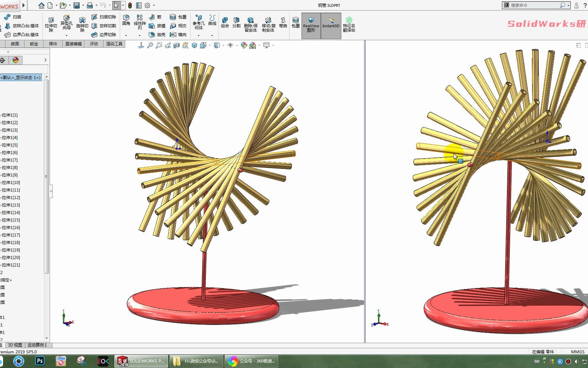Open the File Properties icon
This screenshot has width=588, height=368.
[x=139, y=5]
